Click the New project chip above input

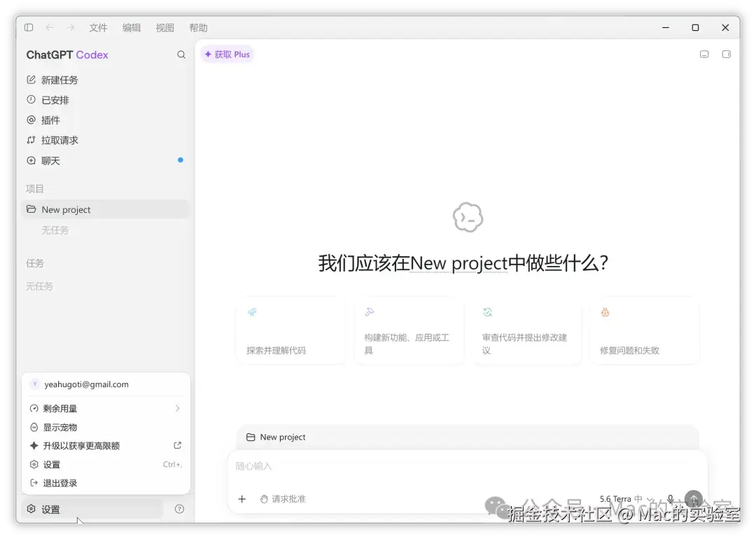[x=276, y=437]
